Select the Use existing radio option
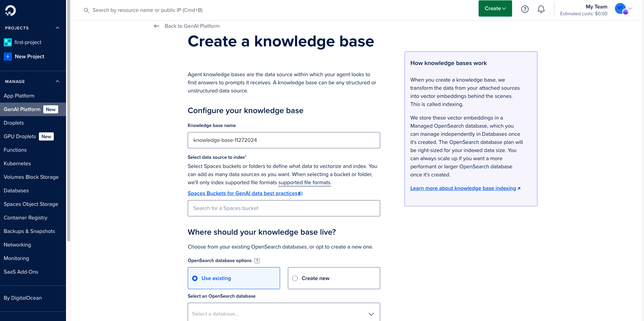644x321 pixels. (x=234, y=278)
